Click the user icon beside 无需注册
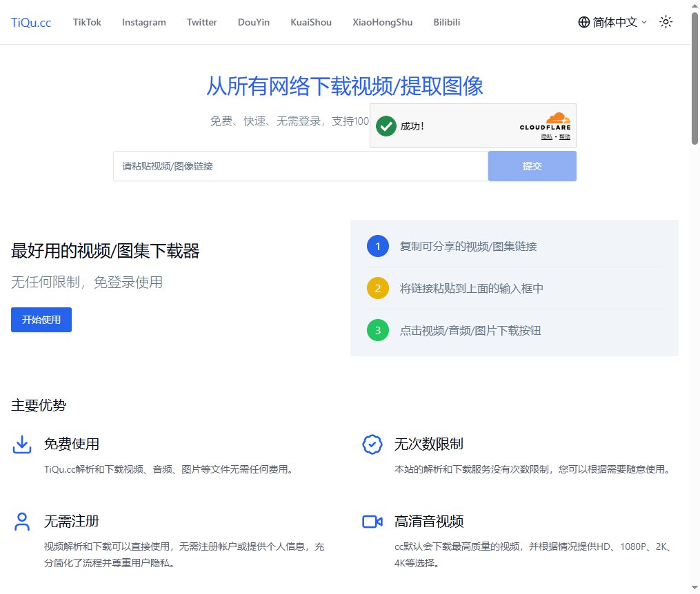 point(22,522)
